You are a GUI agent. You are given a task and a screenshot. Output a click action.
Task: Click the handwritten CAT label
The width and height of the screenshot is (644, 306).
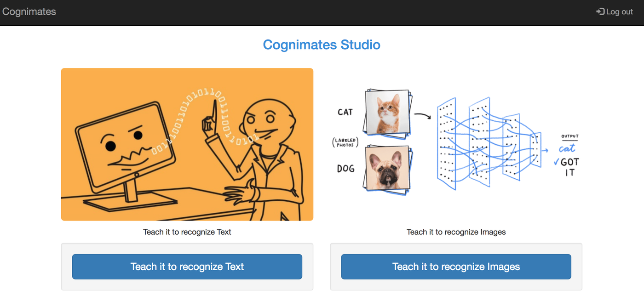(x=345, y=112)
